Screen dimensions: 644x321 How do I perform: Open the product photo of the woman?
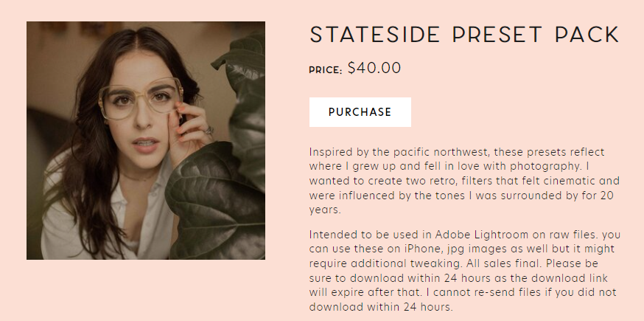click(145, 140)
